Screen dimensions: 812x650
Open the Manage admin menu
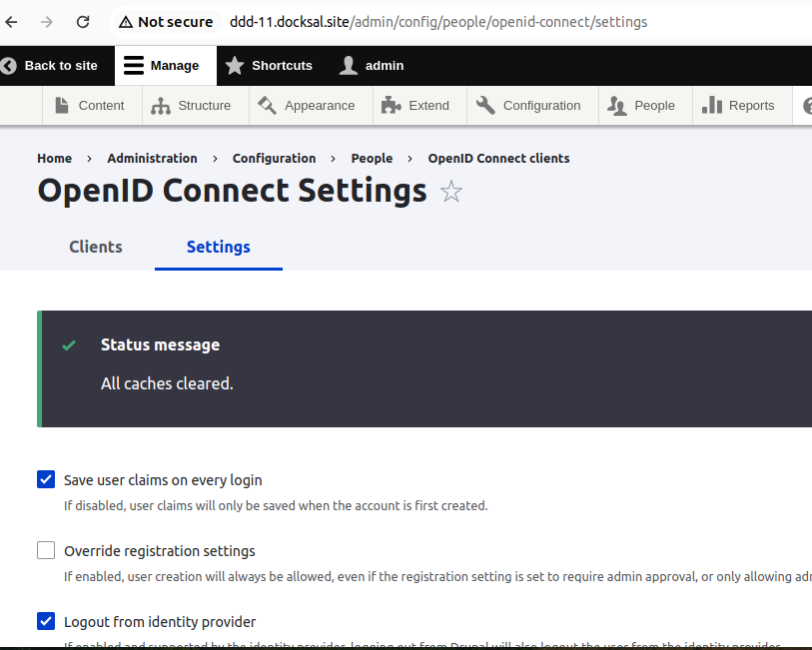click(165, 65)
